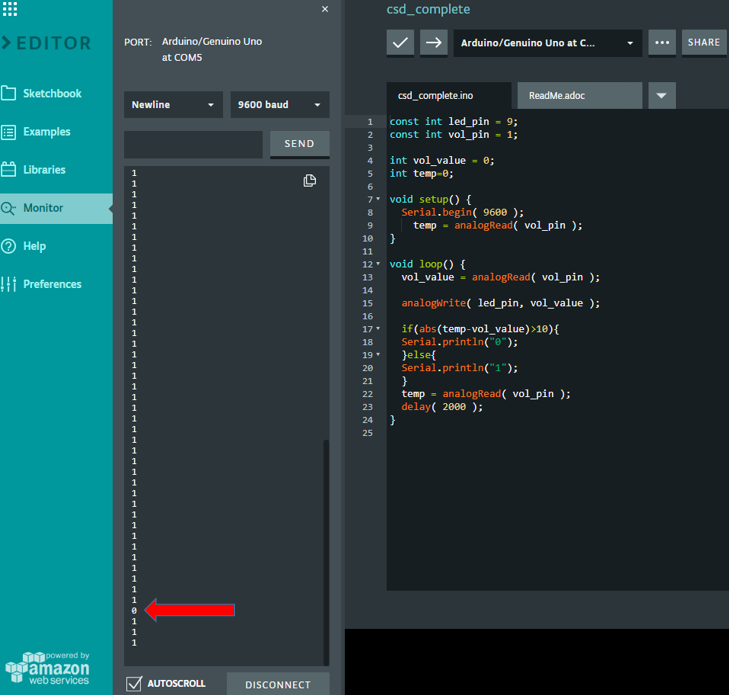Collapse the loop() function fold arrow
Image resolution: width=729 pixels, height=695 pixels.
(x=378, y=264)
